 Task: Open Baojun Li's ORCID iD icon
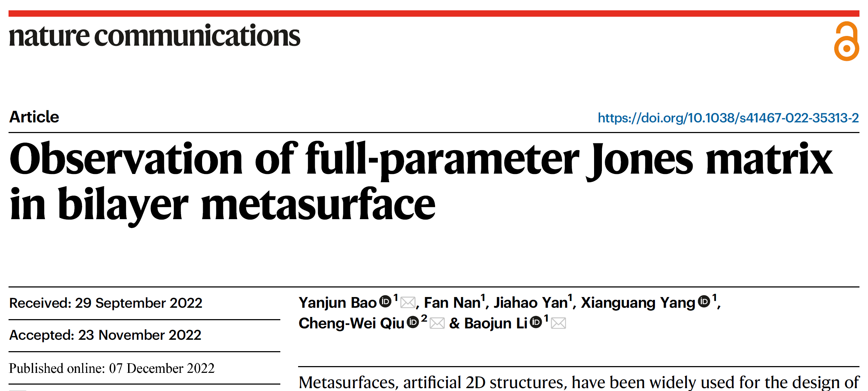[536, 322]
